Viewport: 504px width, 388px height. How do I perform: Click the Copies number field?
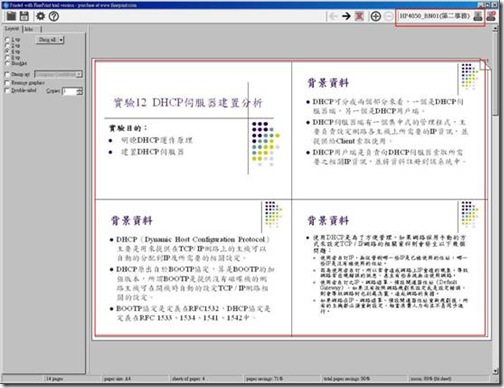pos(69,91)
